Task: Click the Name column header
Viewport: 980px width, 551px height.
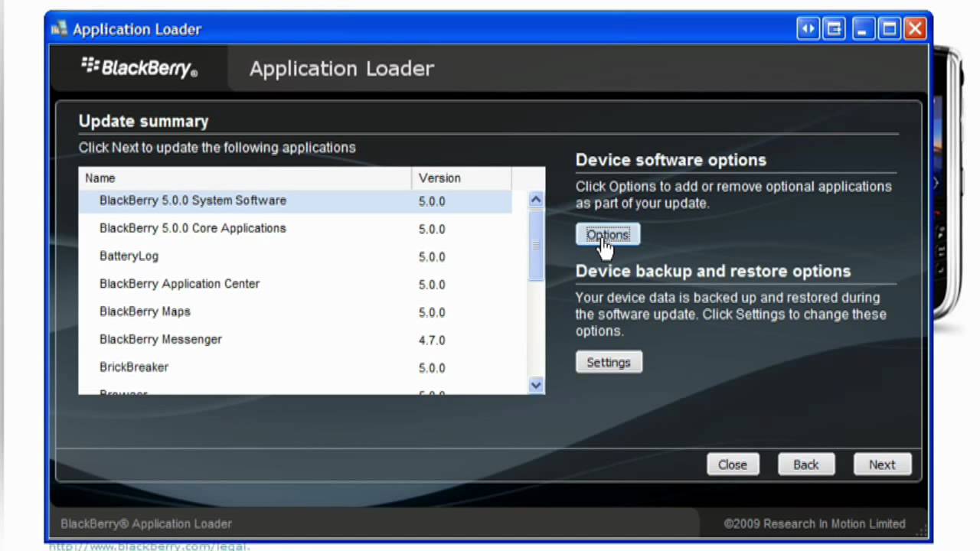Action: (x=245, y=178)
